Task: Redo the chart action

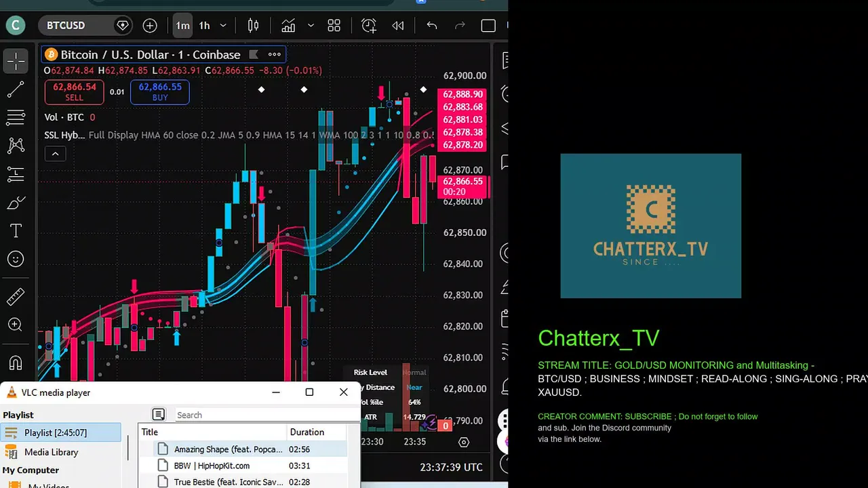Action: click(460, 26)
